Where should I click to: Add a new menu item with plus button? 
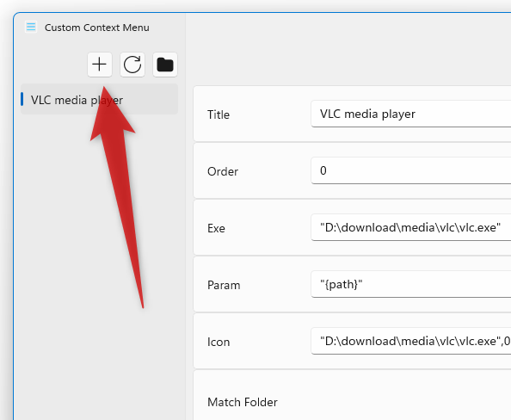click(100, 65)
